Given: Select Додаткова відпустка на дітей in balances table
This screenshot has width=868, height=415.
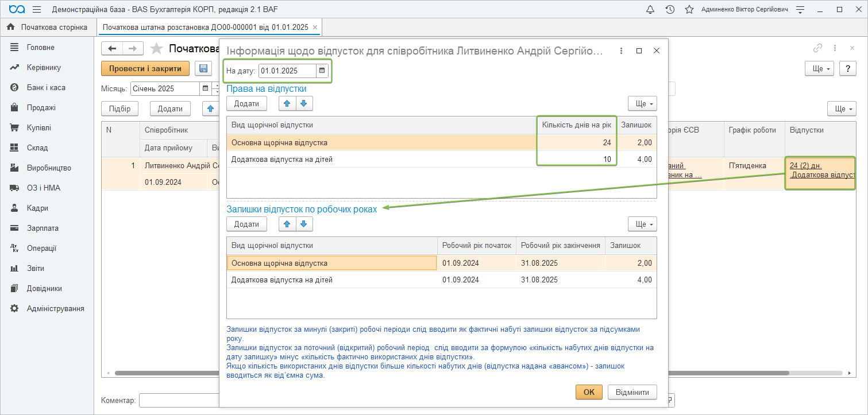Looking at the screenshot, I should pos(281,280).
